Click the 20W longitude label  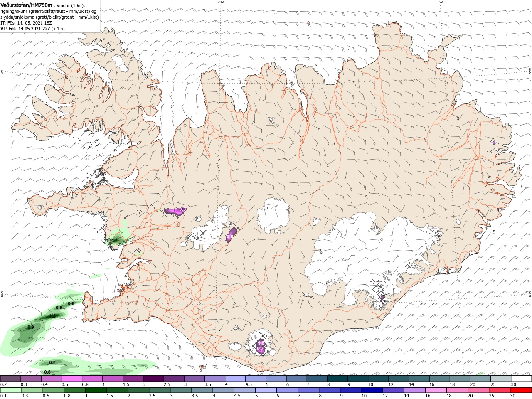(221, 2)
